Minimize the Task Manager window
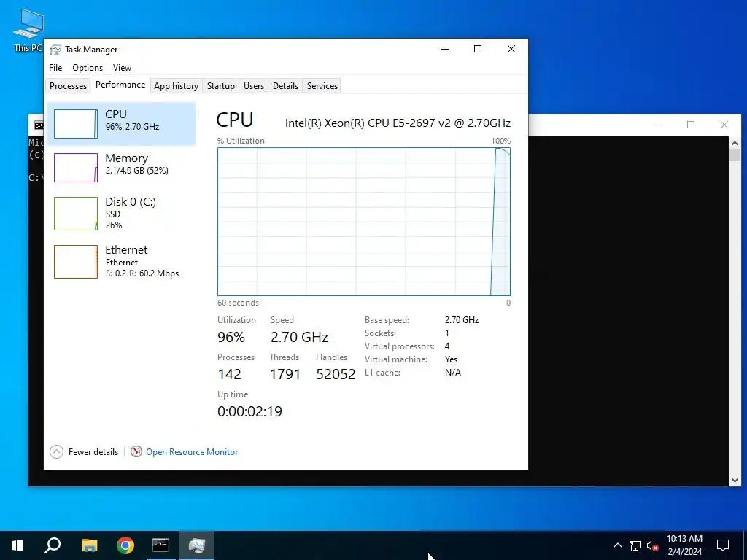Viewport: 747px width, 560px height. click(445, 49)
